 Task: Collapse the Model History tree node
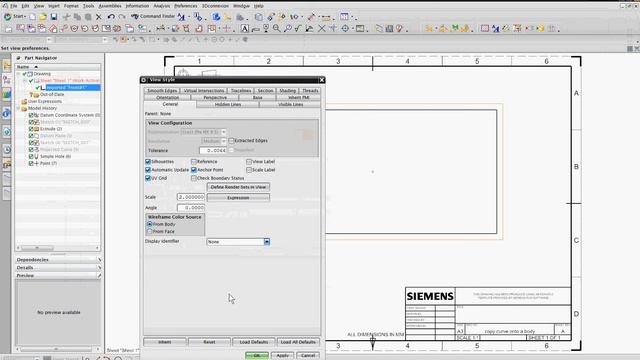point(18,108)
